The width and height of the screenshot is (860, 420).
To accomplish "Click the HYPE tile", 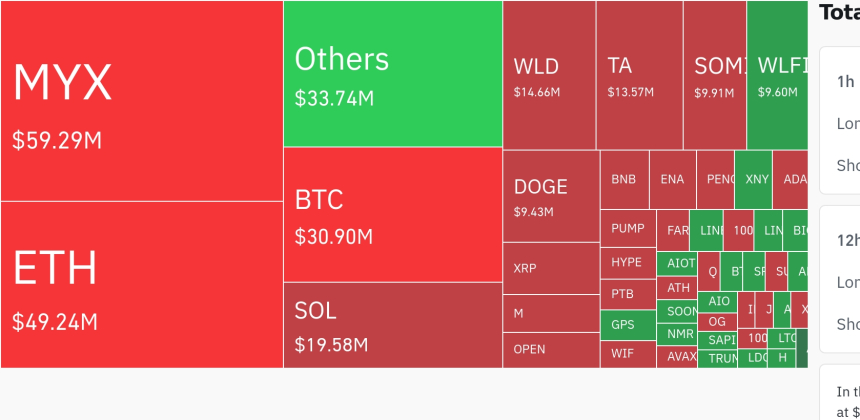I will coord(627,262).
